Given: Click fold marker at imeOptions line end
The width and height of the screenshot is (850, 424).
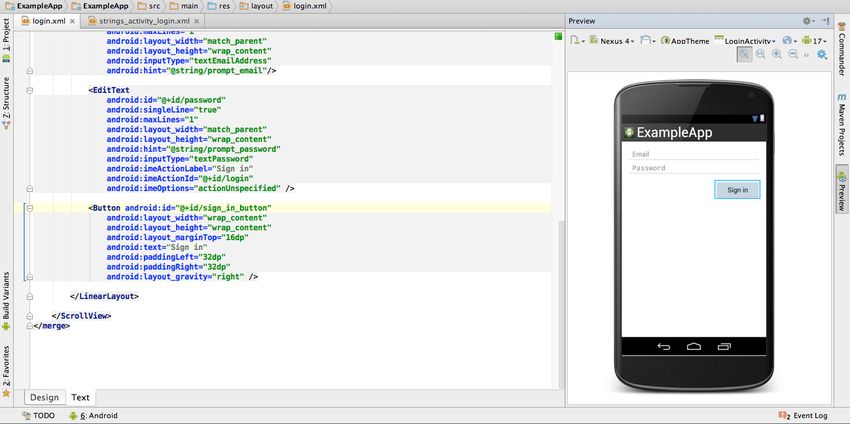Looking at the screenshot, I should click(x=29, y=189).
